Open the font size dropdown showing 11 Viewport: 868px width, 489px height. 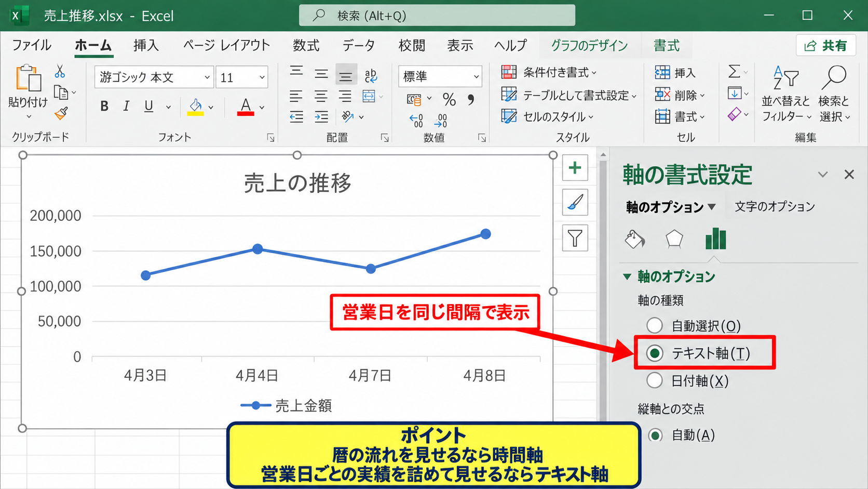[262, 77]
